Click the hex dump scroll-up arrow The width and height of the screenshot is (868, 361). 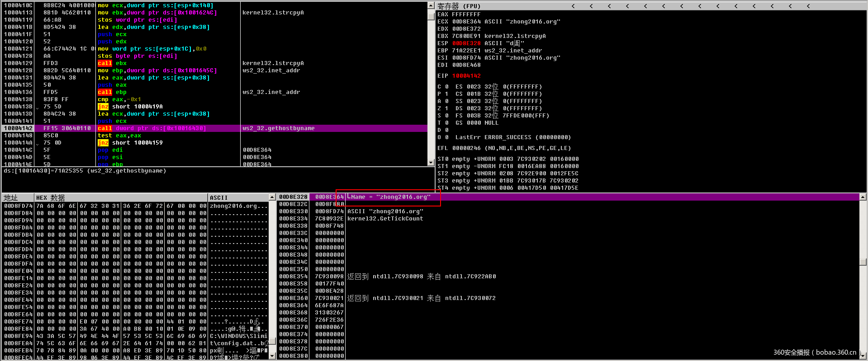click(x=272, y=197)
